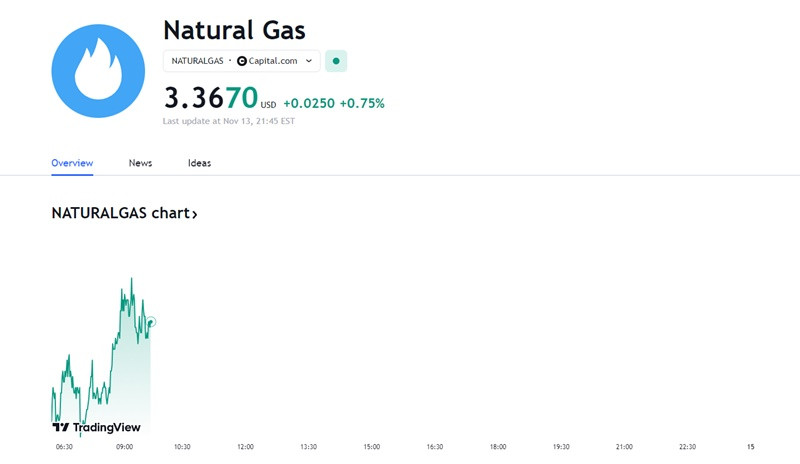Click the +0.0250 price change

(309, 103)
